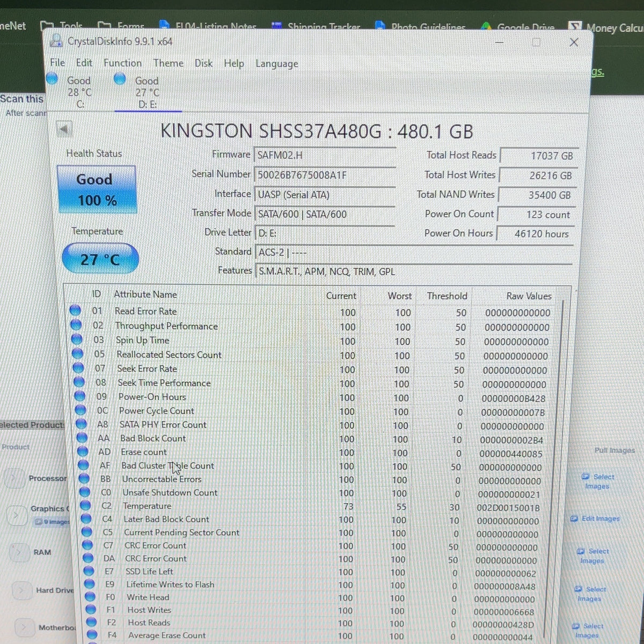Viewport: 644px width, 644px height.
Task: Click the blue dot for Reallocated Sectors Count
Action: pyautogui.click(x=78, y=354)
